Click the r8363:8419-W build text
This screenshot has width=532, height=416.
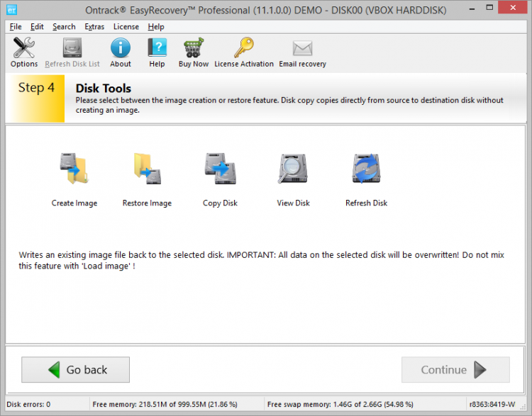click(x=492, y=404)
